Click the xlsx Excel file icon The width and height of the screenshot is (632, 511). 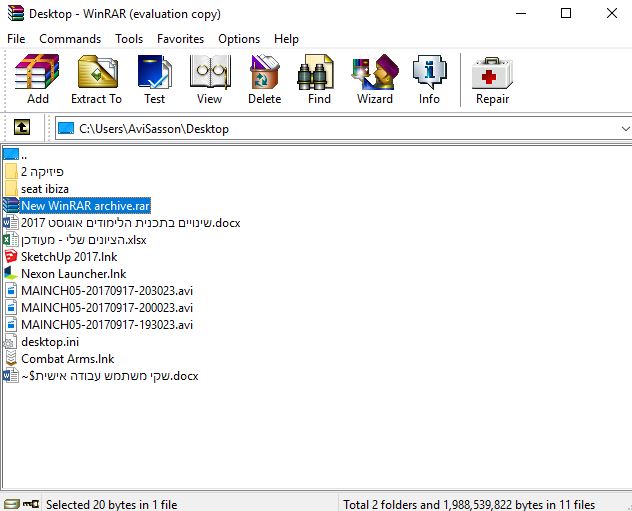click(x=10, y=239)
